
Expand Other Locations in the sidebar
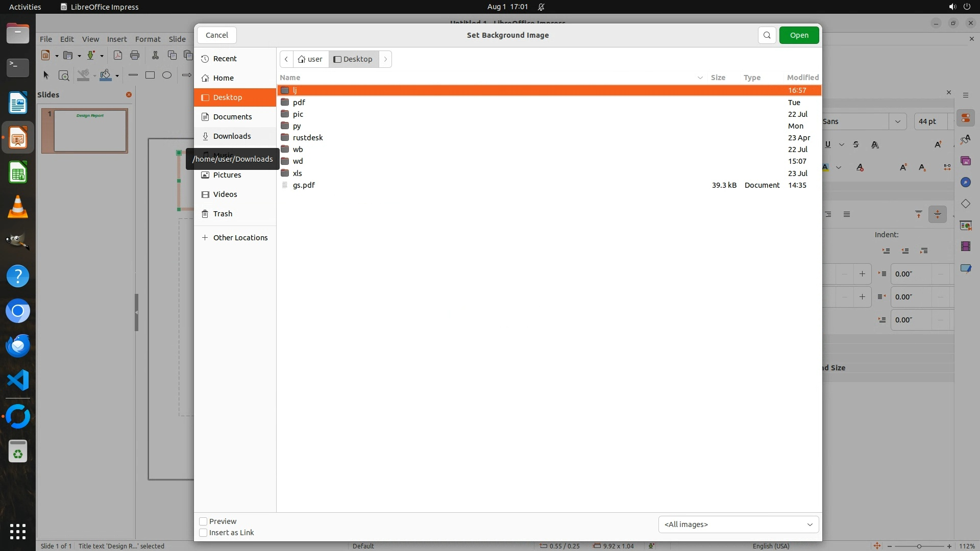click(240, 238)
